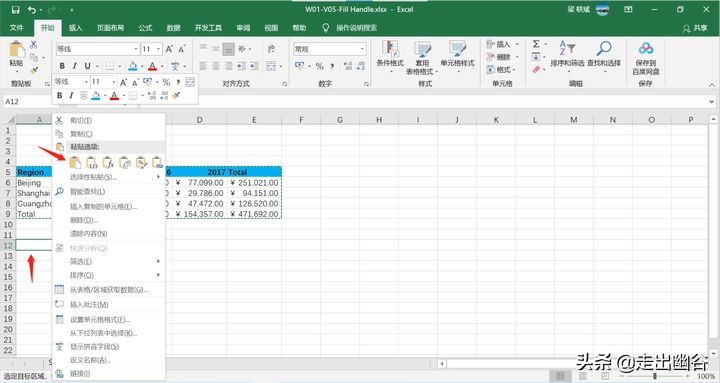Toggle Italic in the ribbon font group
The image size is (720, 383).
pos(74,66)
